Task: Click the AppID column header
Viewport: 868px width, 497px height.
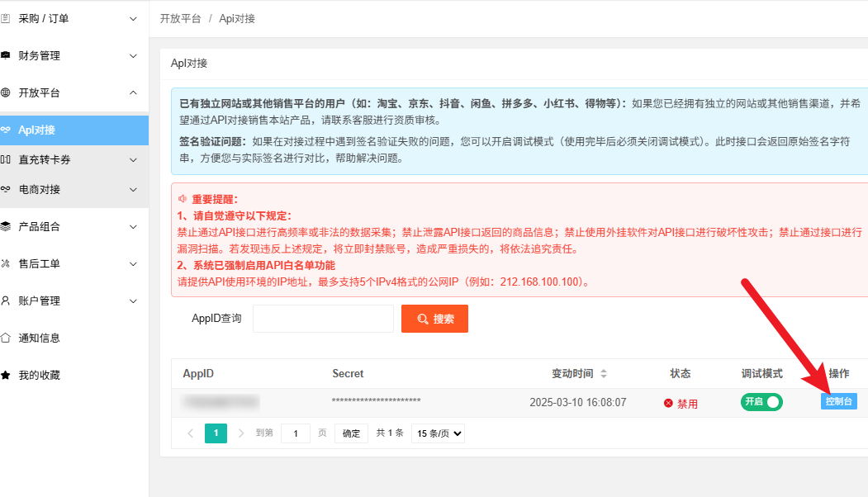Action: (198, 374)
